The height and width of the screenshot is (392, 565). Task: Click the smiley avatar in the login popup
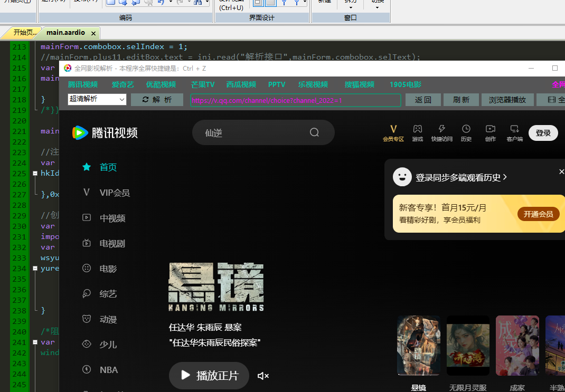[x=402, y=177]
